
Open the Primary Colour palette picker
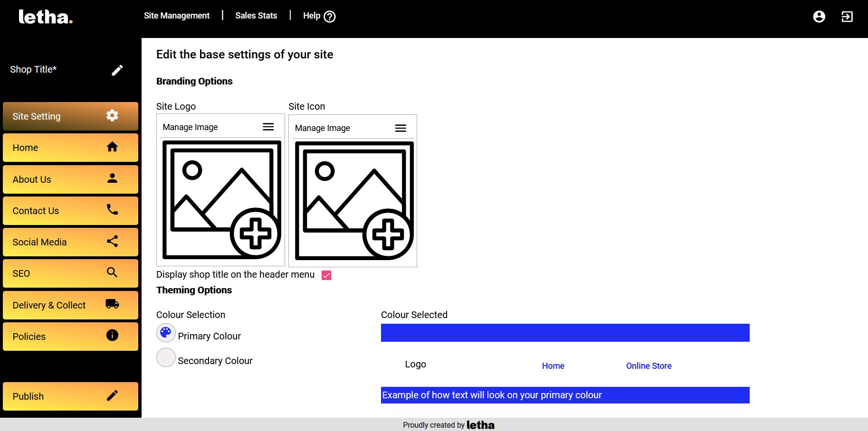pyautogui.click(x=166, y=333)
